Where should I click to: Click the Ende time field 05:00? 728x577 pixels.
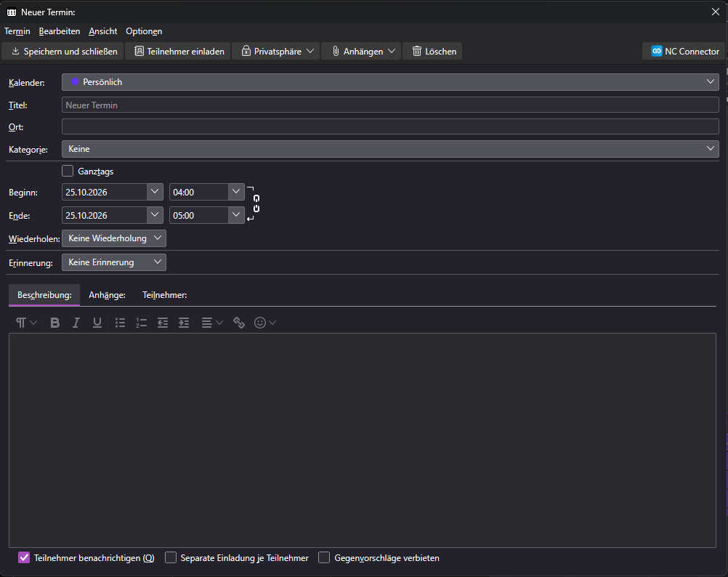coord(199,215)
